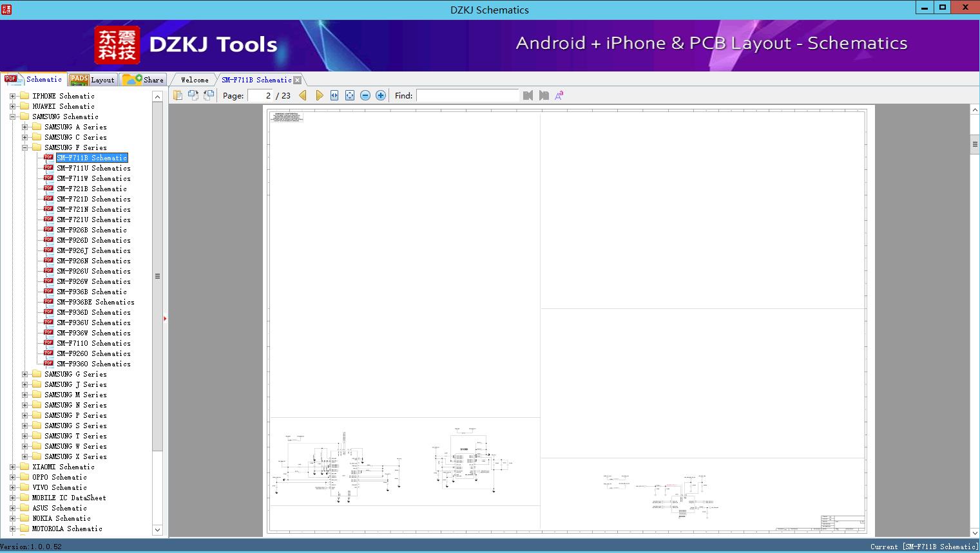Open the Share tab
This screenshot has height=553, width=980.
pyautogui.click(x=144, y=80)
